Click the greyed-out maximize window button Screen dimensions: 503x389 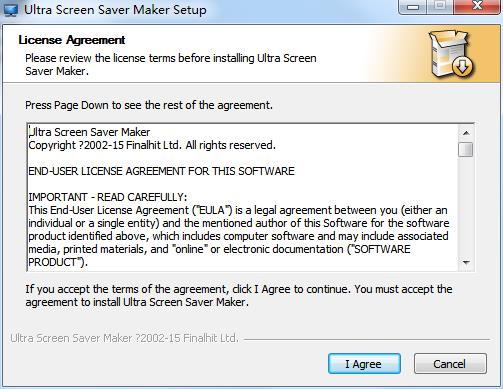(440, 6)
